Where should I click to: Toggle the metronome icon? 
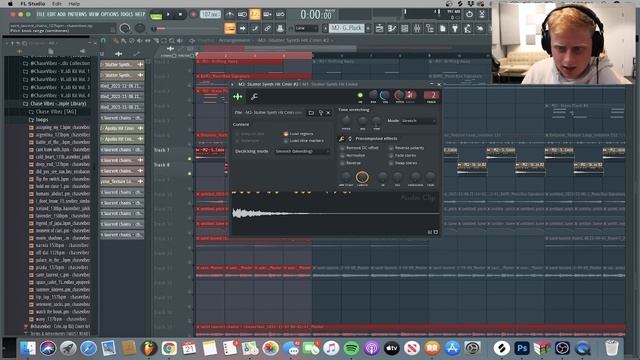point(230,15)
